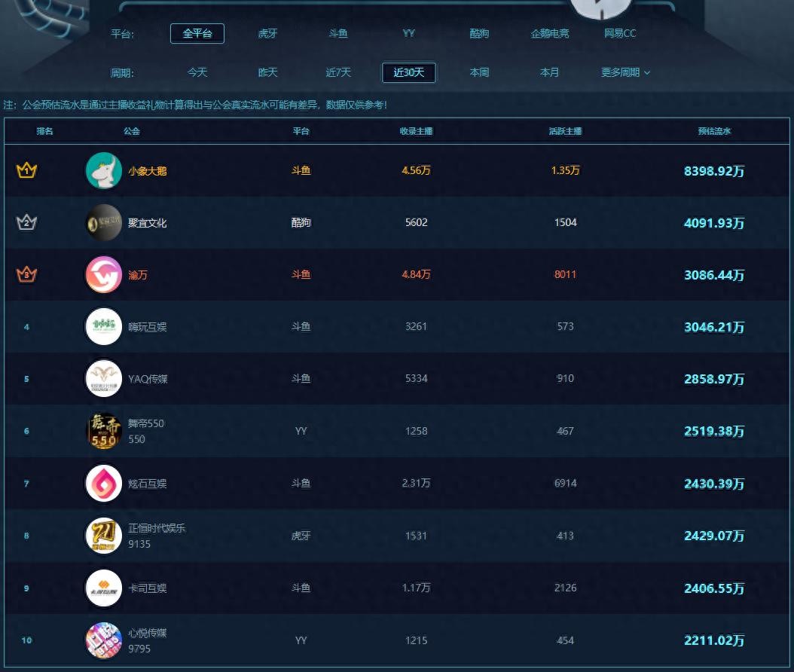Click the gold crown rank-one badge
Viewport: 794px width, 672px height.
pyautogui.click(x=26, y=171)
